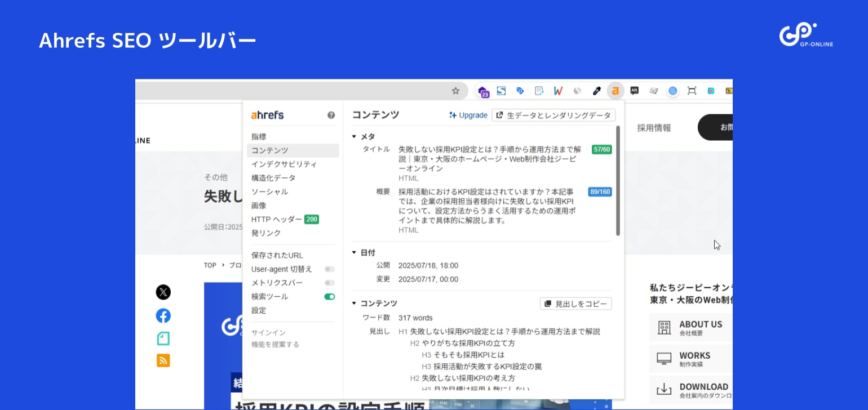Click the green 57/60 title length badge
868x410 pixels.
click(x=601, y=150)
